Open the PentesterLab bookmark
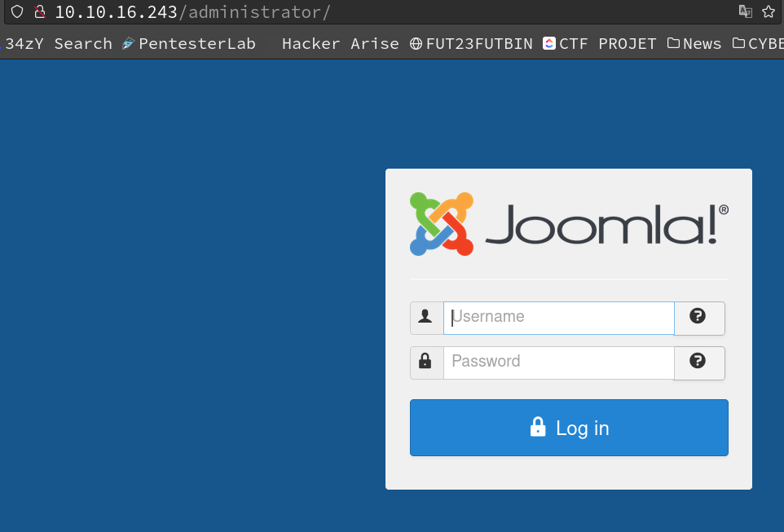This screenshot has width=784, height=532. click(x=189, y=43)
